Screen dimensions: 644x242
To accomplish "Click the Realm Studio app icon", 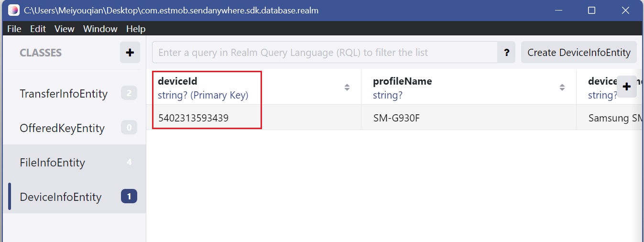I will [14, 10].
